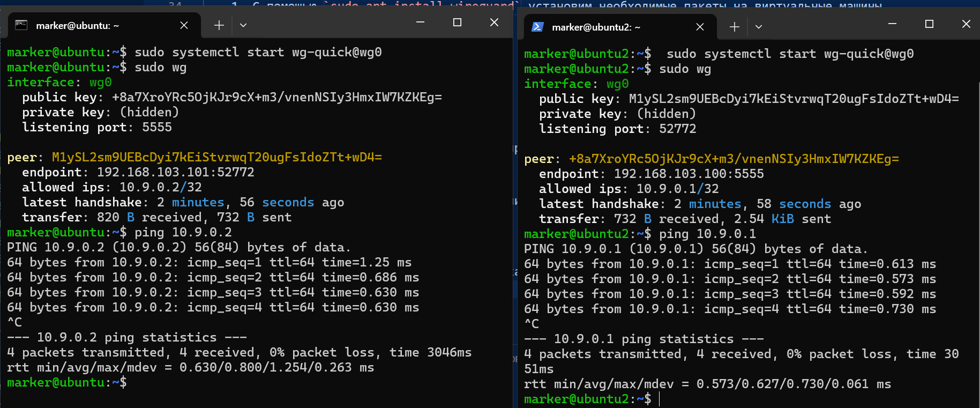This screenshot has height=408, width=980.
Task: Close the marker@ubuntu: ~ tab
Action: (184, 25)
